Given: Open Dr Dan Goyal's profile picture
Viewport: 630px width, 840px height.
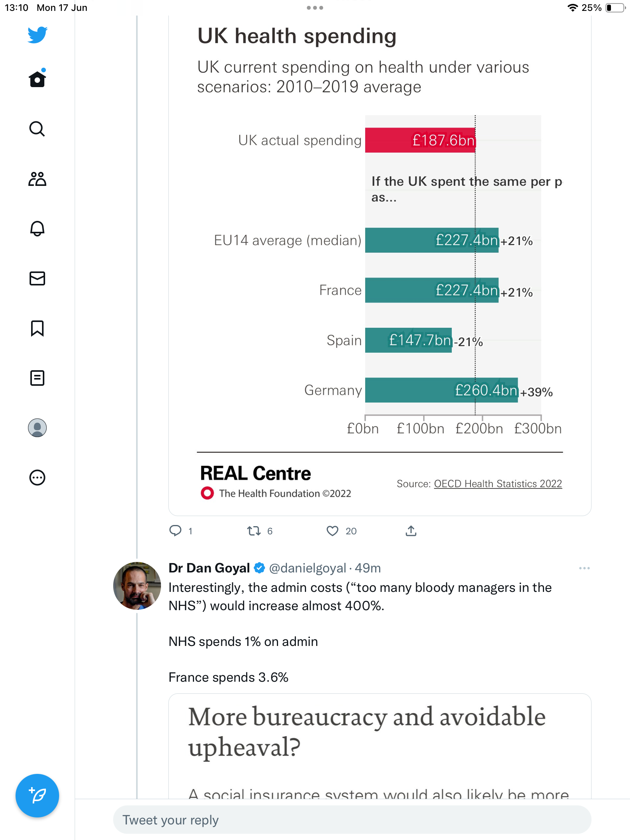Looking at the screenshot, I should (x=137, y=586).
